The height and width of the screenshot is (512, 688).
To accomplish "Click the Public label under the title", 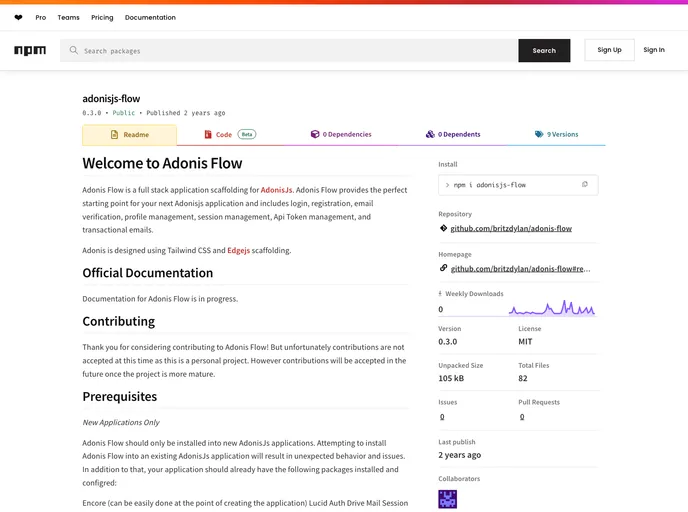I will coord(124,113).
